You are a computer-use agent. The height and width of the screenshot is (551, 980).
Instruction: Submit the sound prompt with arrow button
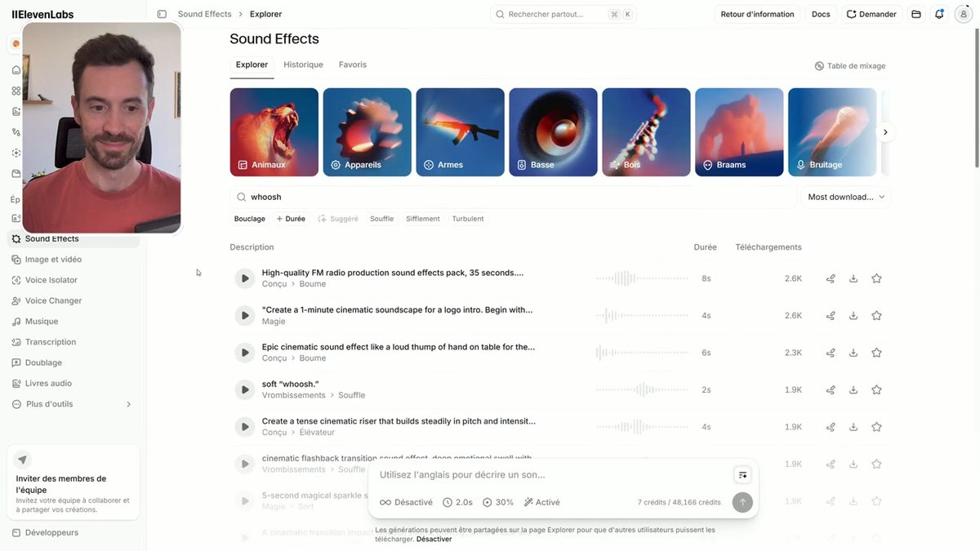742,502
